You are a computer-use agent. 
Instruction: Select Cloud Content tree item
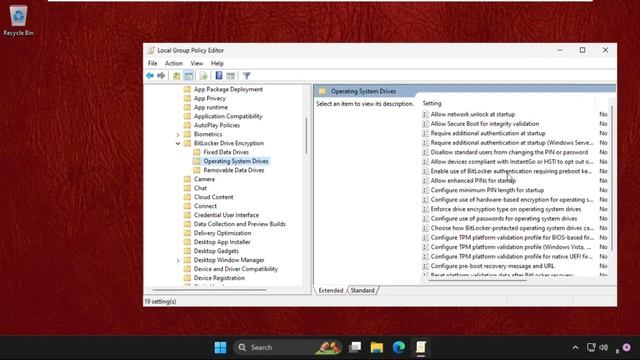tap(213, 197)
